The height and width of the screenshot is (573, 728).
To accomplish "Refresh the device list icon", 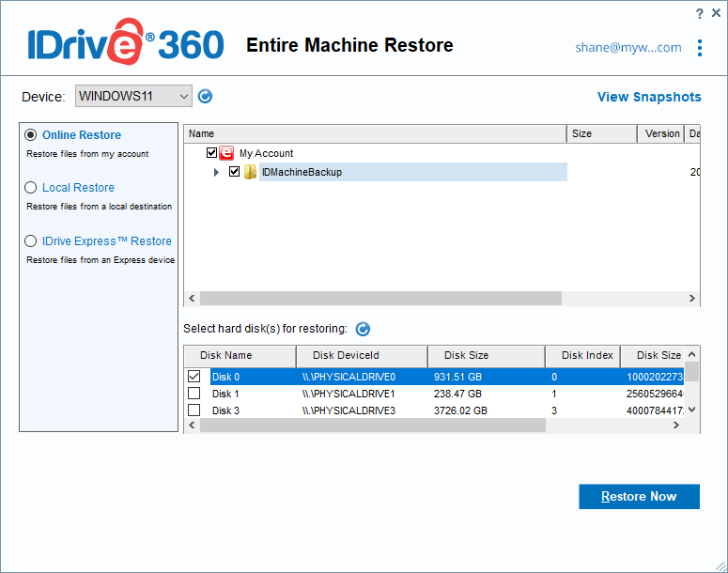I will (x=206, y=96).
